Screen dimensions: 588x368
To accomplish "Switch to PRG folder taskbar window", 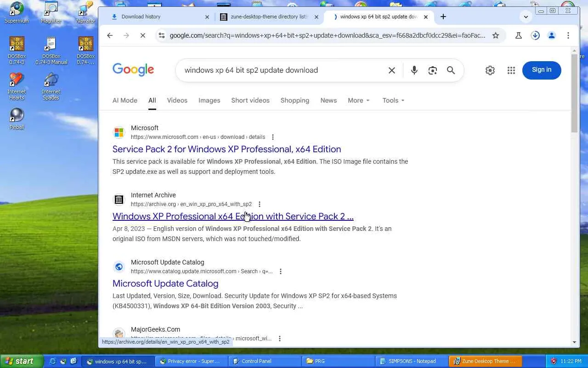I will pos(338,361).
